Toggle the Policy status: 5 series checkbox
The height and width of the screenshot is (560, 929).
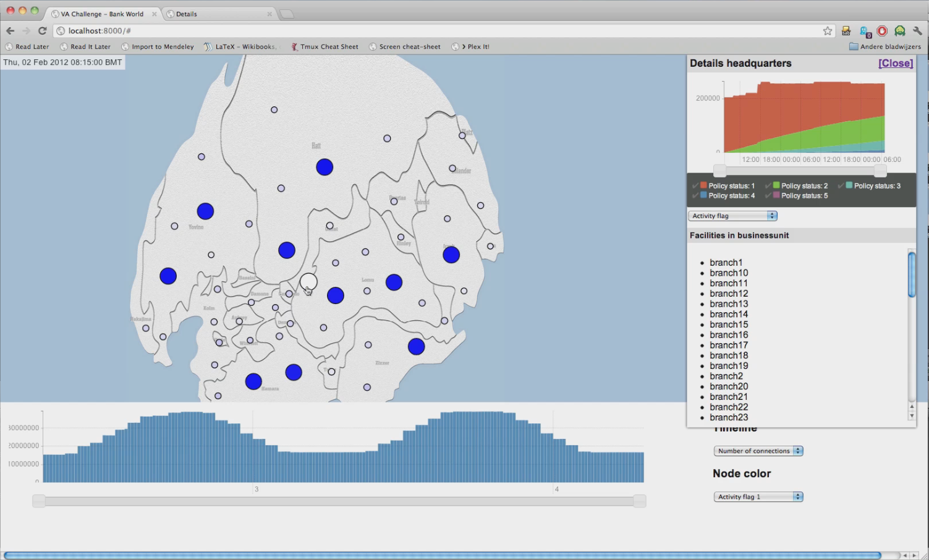click(768, 195)
